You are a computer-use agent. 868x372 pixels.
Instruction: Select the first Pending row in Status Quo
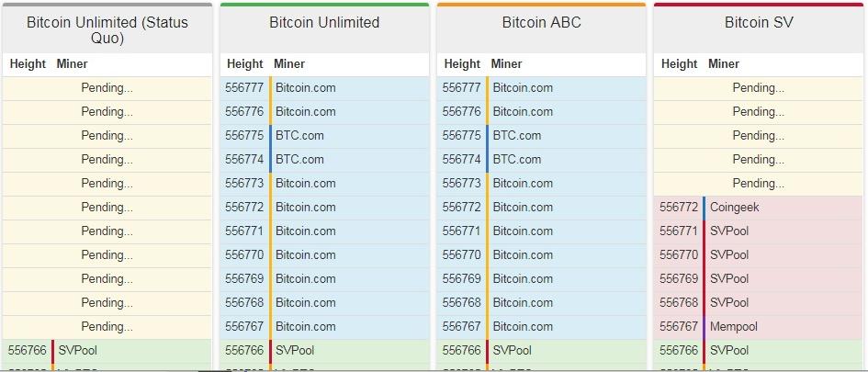pyautogui.click(x=107, y=88)
